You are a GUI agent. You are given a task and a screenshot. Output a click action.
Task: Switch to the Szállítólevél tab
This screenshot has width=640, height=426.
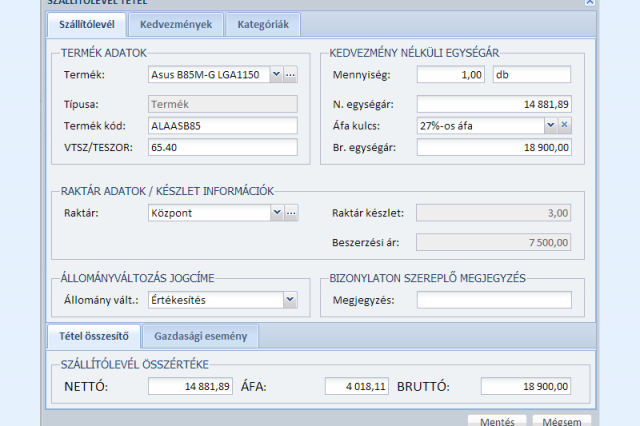(87, 24)
